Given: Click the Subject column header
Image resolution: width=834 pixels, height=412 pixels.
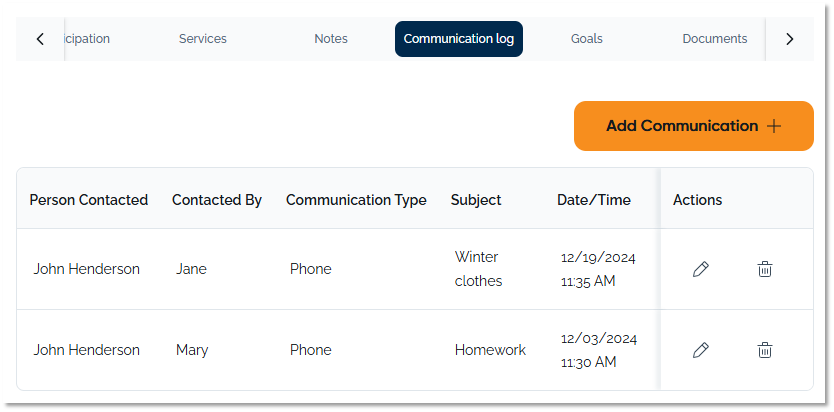Looking at the screenshot, I should [476, 200].
